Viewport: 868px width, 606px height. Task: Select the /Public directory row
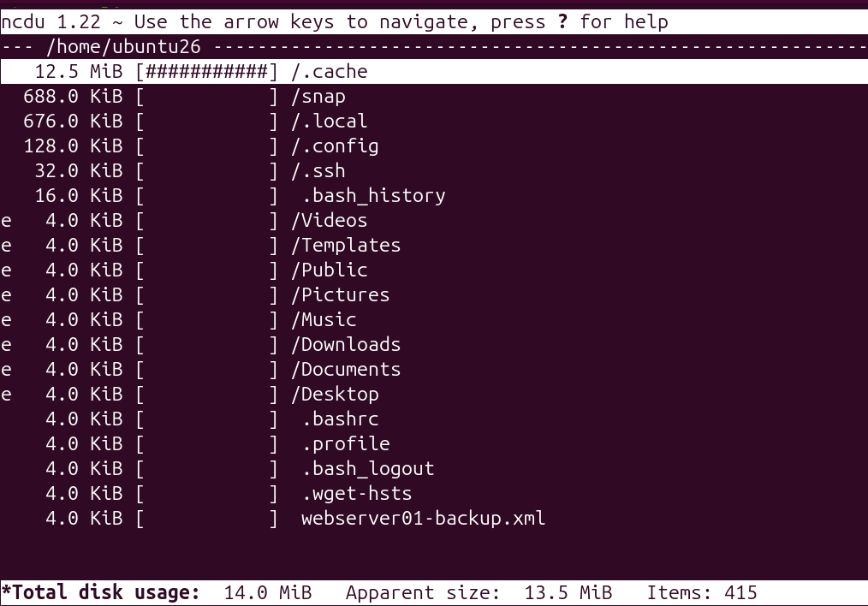[x=434, y=270]
